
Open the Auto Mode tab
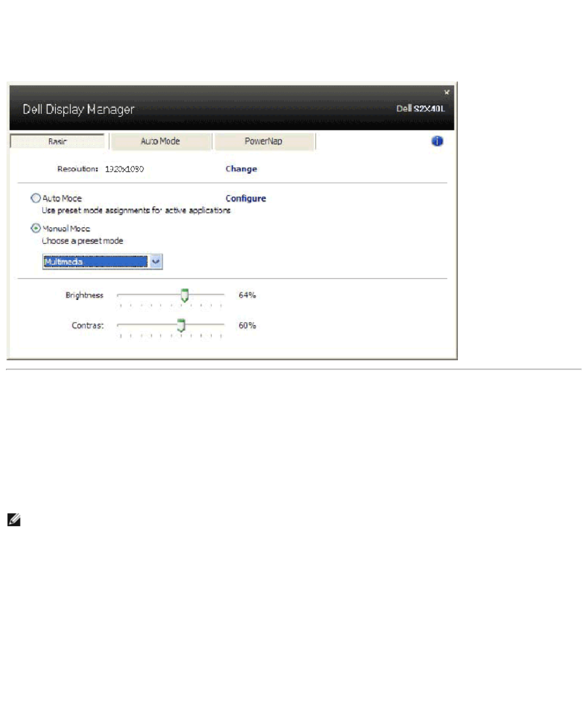(160, 141)
